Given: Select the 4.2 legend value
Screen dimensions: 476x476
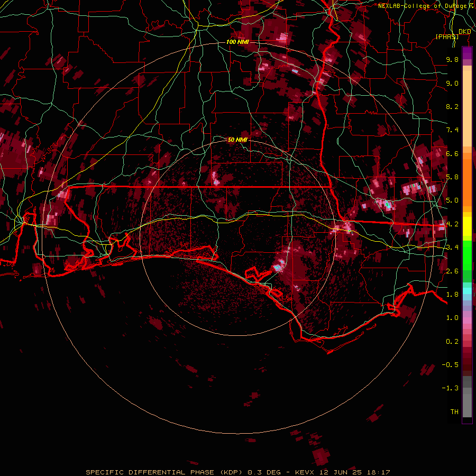Looking at the screenshot, I should click(x=452, y=224).
